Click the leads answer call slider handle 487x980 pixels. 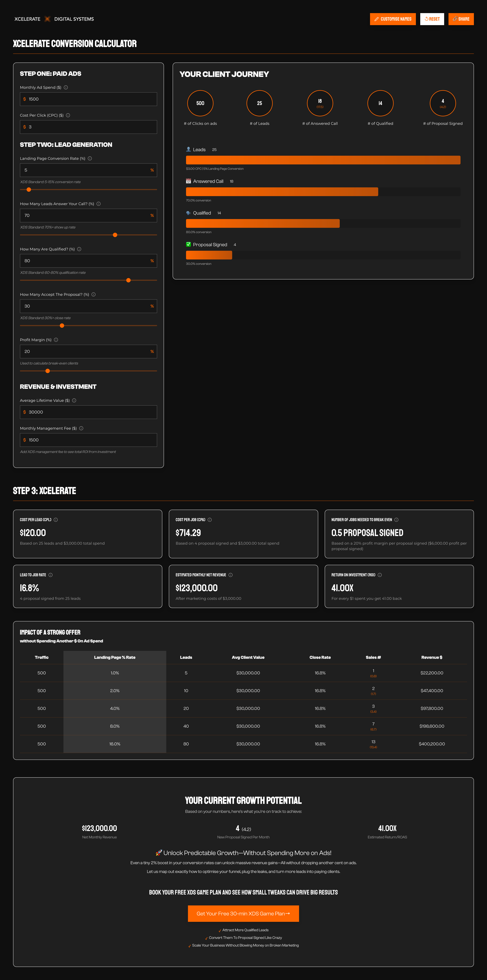(115, 235)
